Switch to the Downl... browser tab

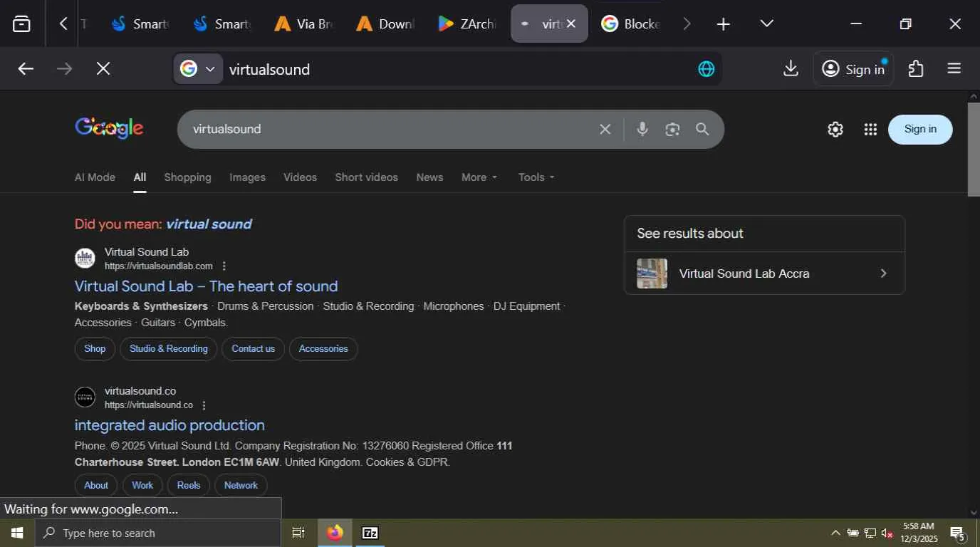(385, 24)
